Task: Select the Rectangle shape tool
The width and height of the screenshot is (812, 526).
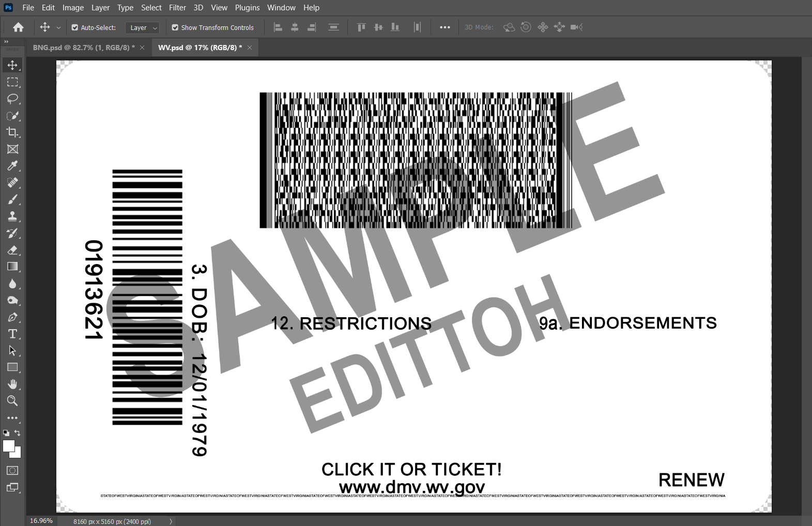Action: tap(12, 367)
